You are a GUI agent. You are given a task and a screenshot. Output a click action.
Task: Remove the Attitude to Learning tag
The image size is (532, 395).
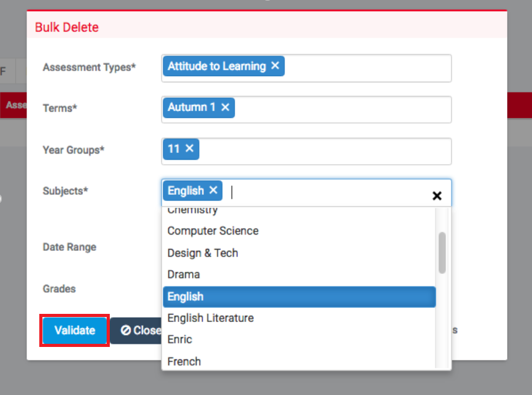[275, 66]
